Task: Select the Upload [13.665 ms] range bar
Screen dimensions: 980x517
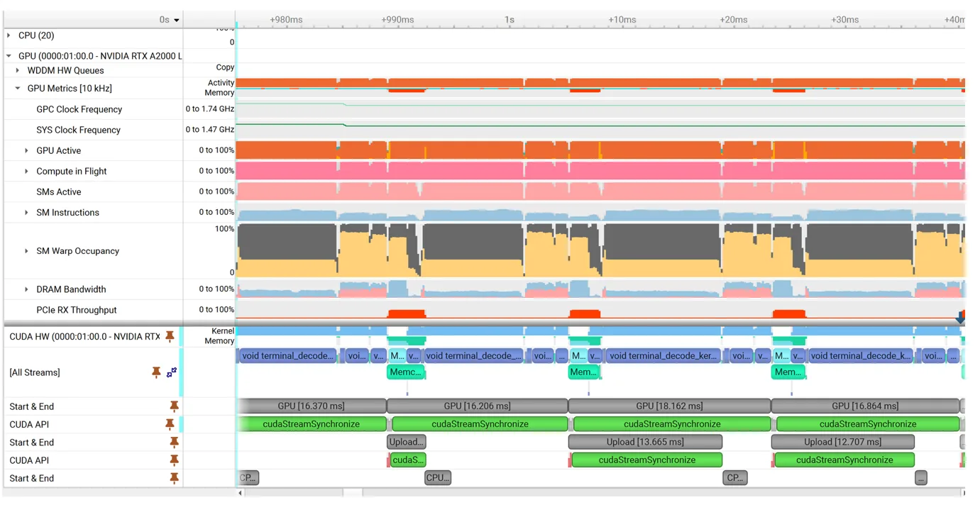Action: point(645,442)
